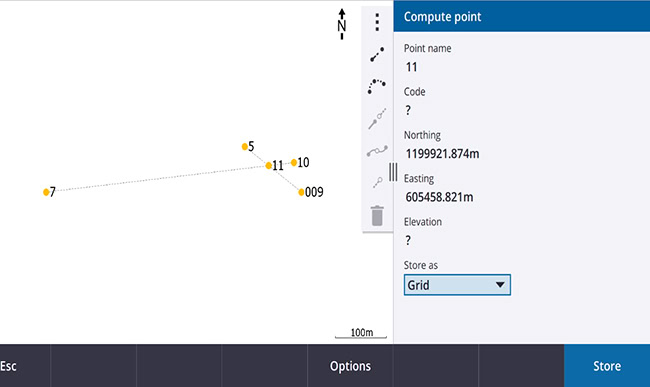Select the draw arc tool icon
The image size is (650, 387).
tap(376, 86)
